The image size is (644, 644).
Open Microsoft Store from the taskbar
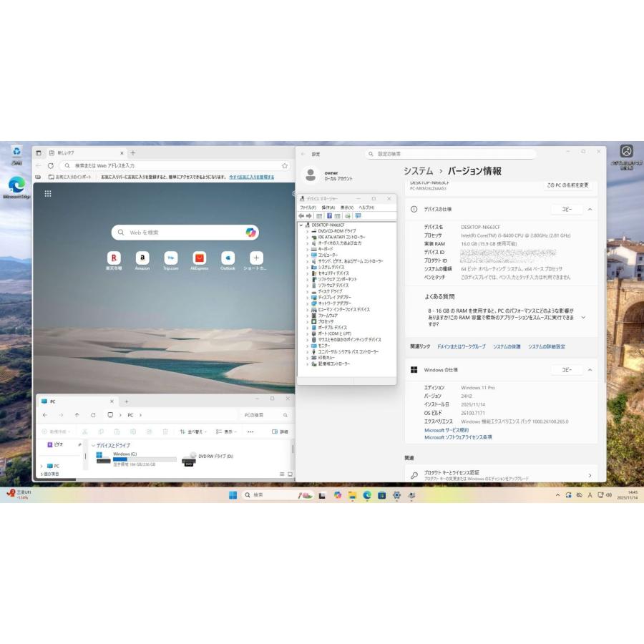381,495
